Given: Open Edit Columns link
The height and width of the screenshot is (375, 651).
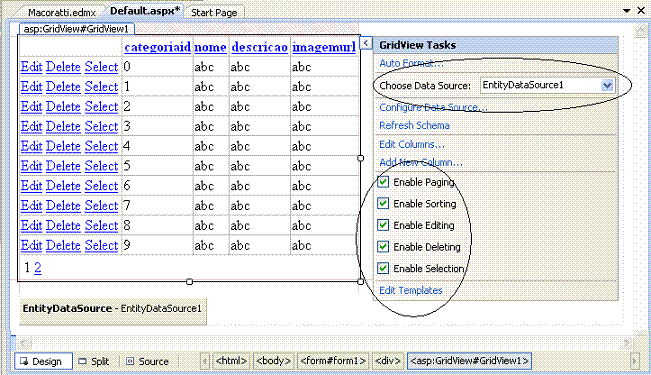Looking at the screenshot, I should 412,145.
